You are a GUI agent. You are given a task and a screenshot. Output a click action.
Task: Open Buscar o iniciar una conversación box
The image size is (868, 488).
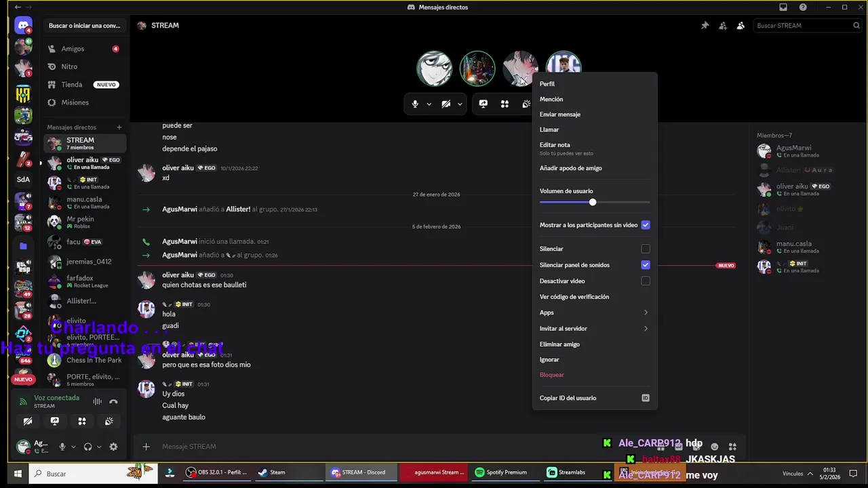click(x=85, y=26)
